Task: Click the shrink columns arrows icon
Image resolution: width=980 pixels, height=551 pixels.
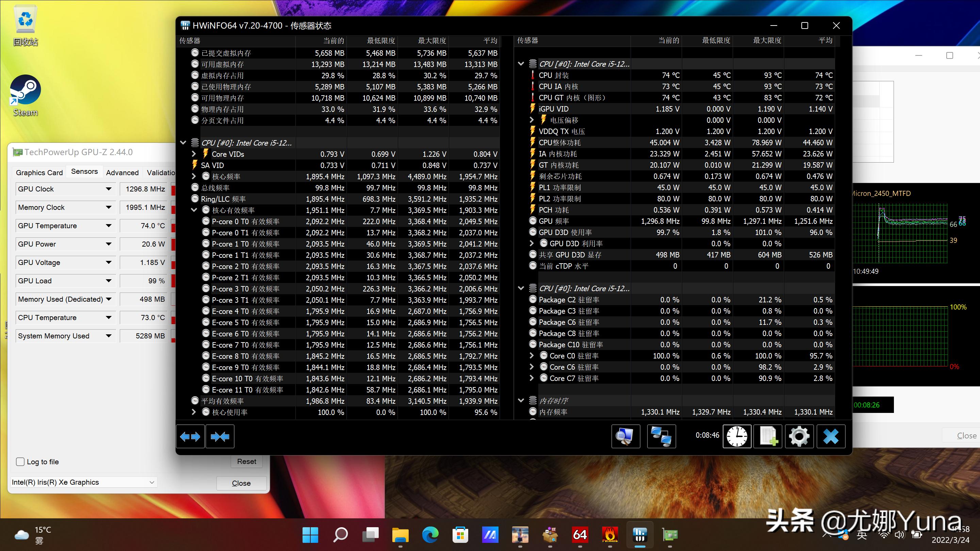Action: tap(220, 436)
